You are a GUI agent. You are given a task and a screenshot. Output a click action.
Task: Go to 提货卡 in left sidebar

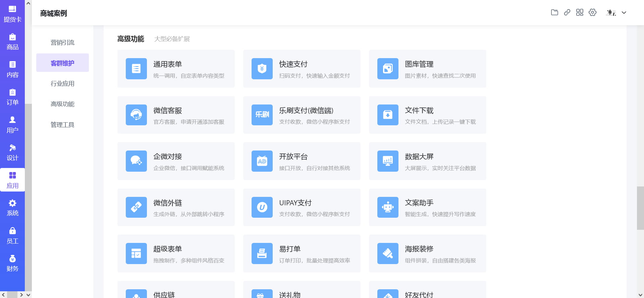point(12,14)
